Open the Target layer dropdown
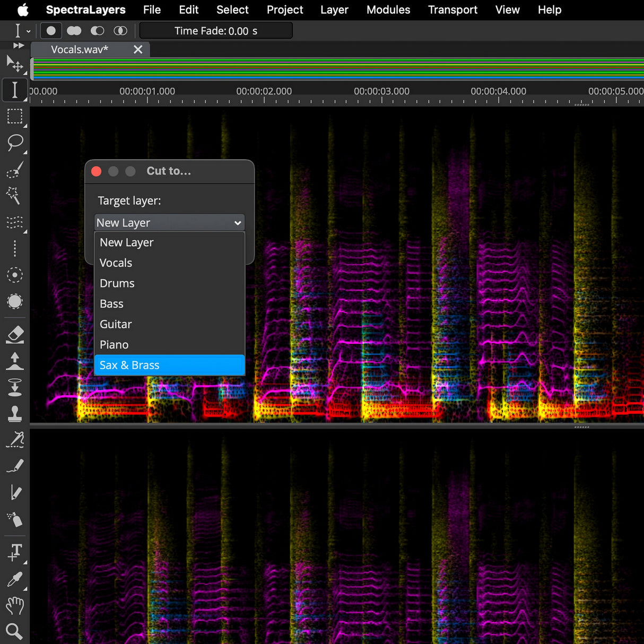The height and width of the screenshot is (644, 644). pos(169,222)
